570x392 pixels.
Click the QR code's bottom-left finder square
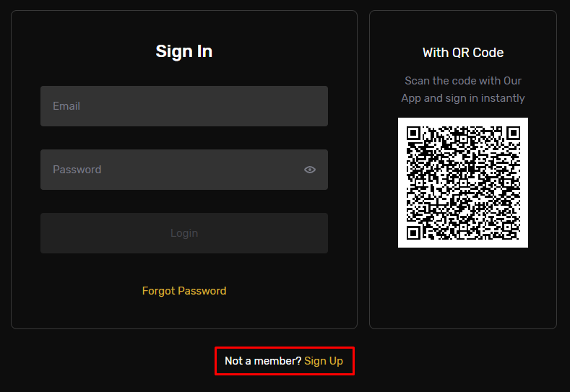click(x=413, y=232)
